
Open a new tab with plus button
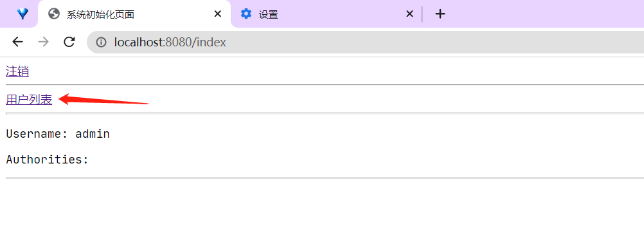(440, 14)
